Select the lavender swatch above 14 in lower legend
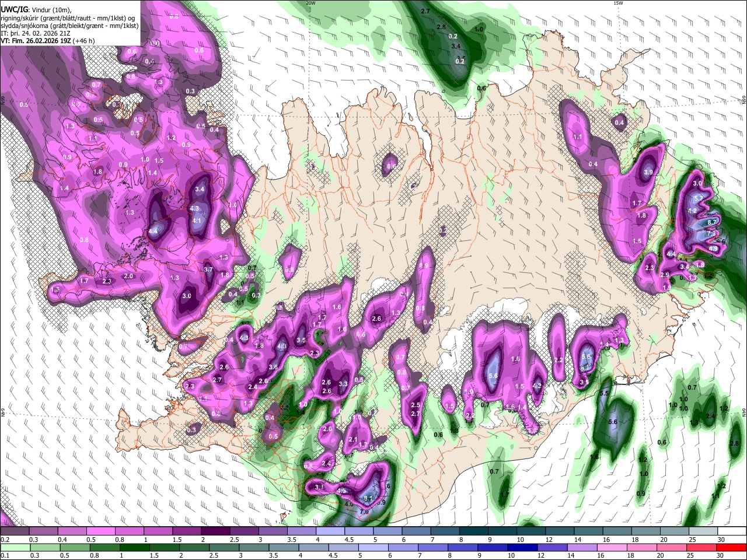747x560 pixels. pyautogui.click(x=582, y=547)
